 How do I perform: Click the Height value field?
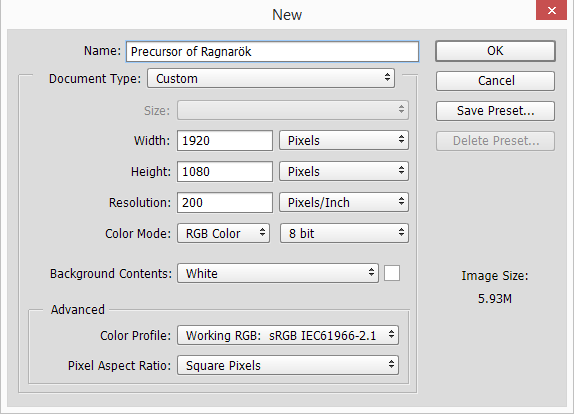point(225,172)
